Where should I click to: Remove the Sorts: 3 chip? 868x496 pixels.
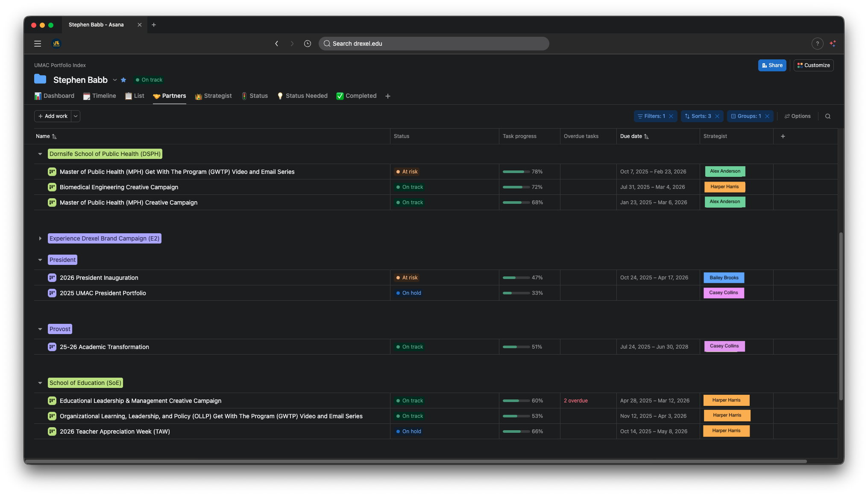click(x=717, y=116)
